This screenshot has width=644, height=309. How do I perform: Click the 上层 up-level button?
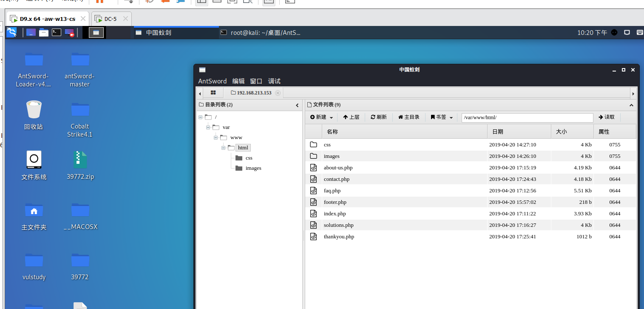coord(351,117)
